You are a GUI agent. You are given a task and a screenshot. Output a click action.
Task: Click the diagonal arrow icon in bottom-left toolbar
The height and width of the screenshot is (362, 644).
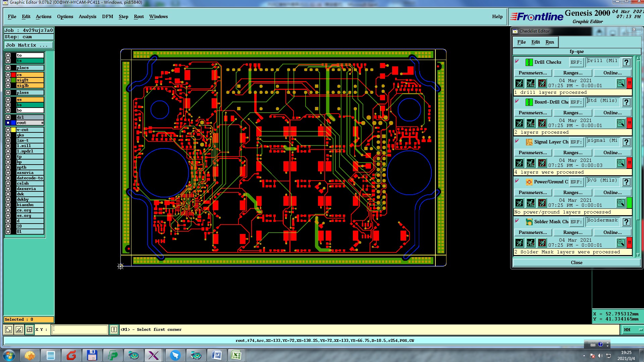point(8,329)
